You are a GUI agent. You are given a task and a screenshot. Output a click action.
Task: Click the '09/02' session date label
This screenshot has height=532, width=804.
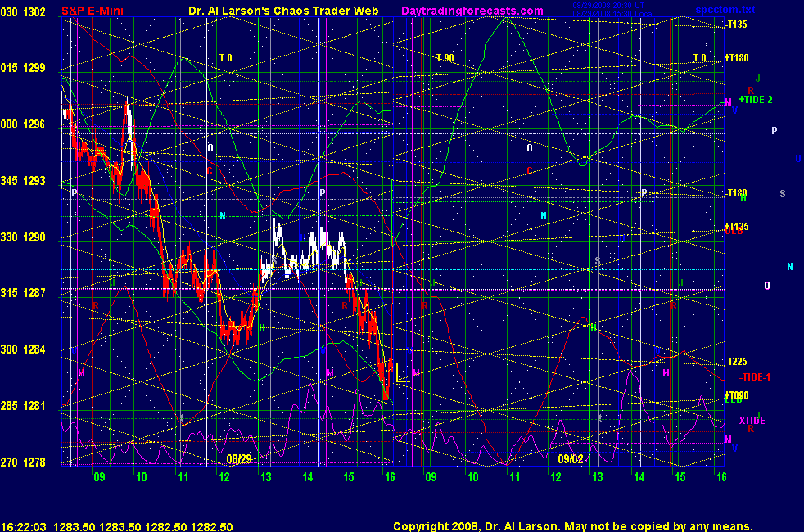click(x=571, y=458)
